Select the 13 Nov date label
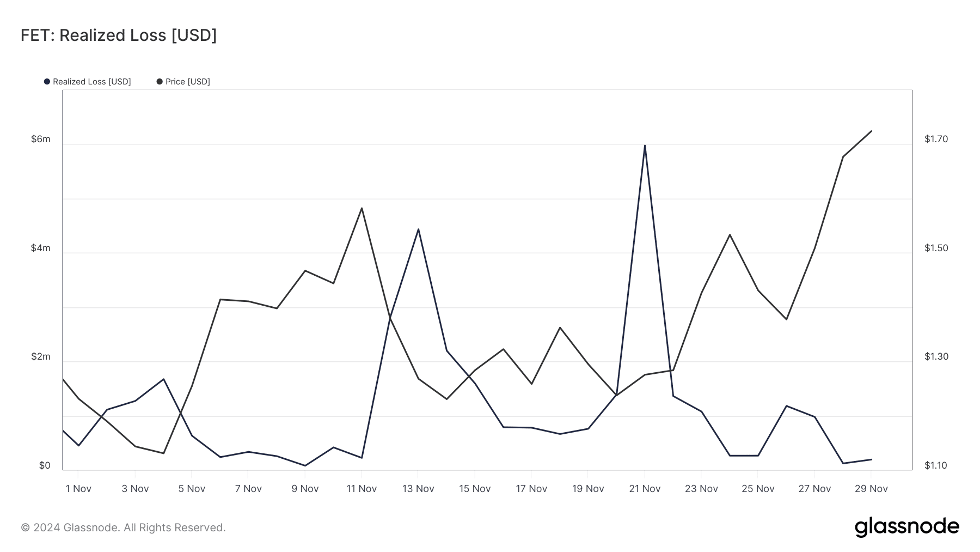Screen dimensions: 980x552 point(418,489)
